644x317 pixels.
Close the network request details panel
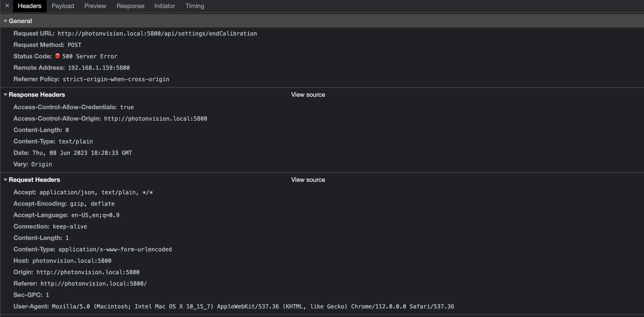pyautogui.click(x=7, y=6)
